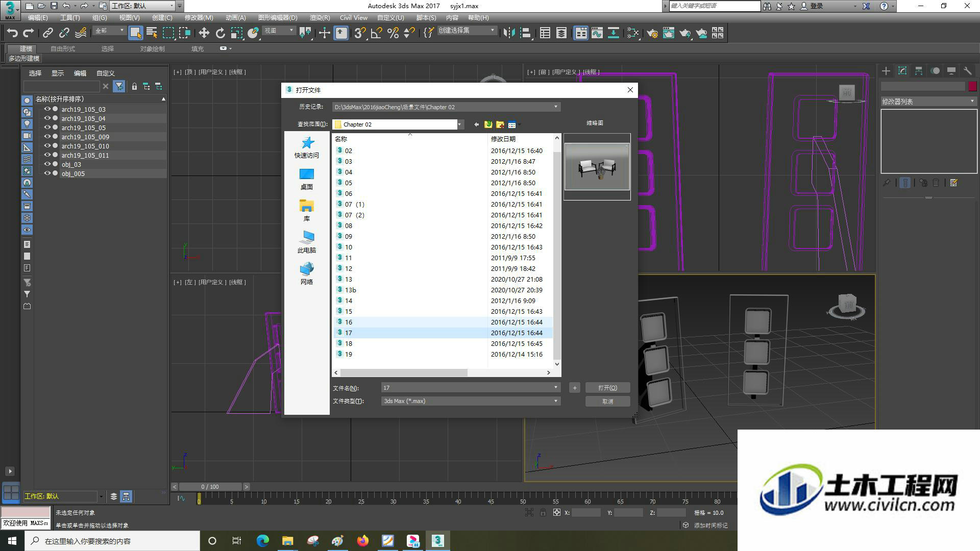Image resolution: width=980 pixels, height=551 pixels.
Task: Toggle Percent Snap icon
Action: click(393, 33)
